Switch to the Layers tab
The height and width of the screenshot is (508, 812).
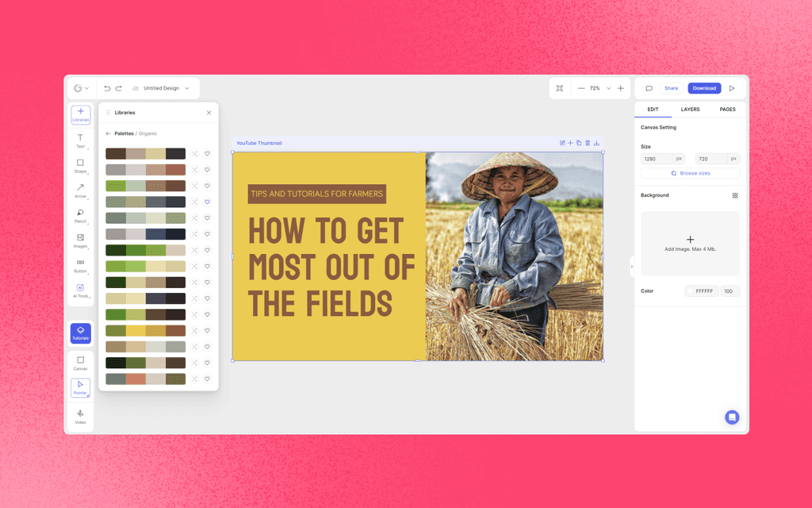689,110
